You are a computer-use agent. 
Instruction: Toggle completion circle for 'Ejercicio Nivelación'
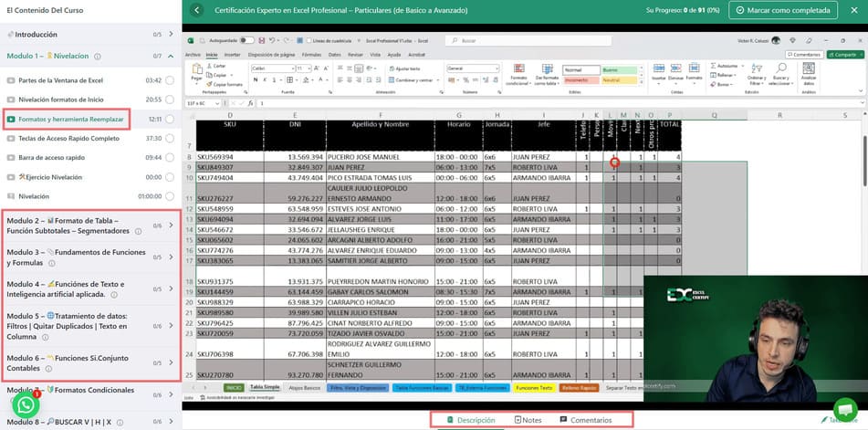[x=170, y=177]
